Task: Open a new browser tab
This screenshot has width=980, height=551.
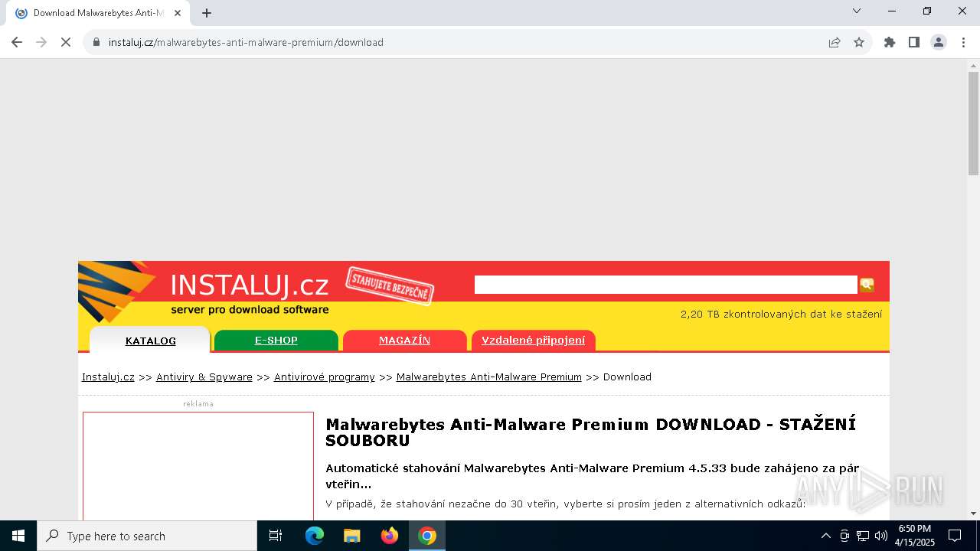Action: coord(207,13)
